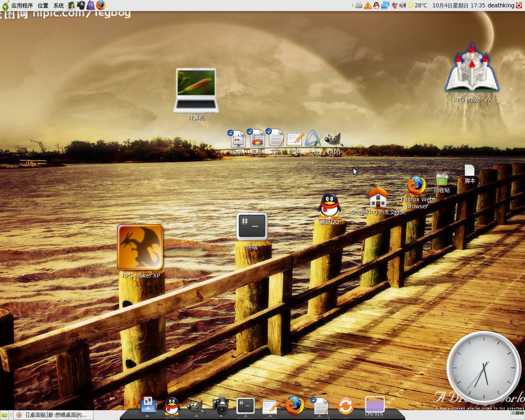Launch 演示 presentation shortcut on desktop
Viewport: 525px width, 420px height.
237,139
